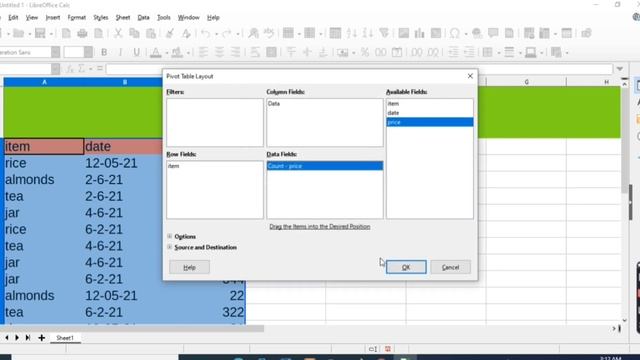Open the Tools menu
This screenshot has width=640, height=360.
pos(164,18)
